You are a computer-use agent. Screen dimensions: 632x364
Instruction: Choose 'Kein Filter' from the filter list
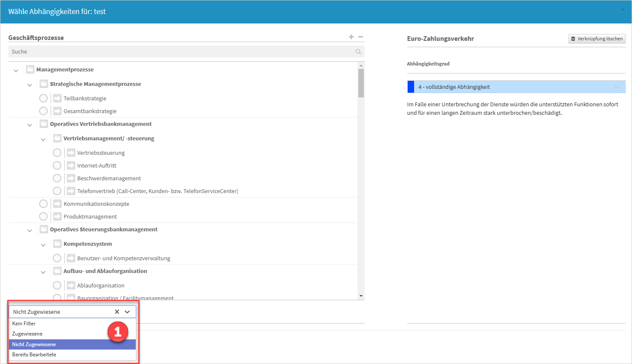[24, 324]
